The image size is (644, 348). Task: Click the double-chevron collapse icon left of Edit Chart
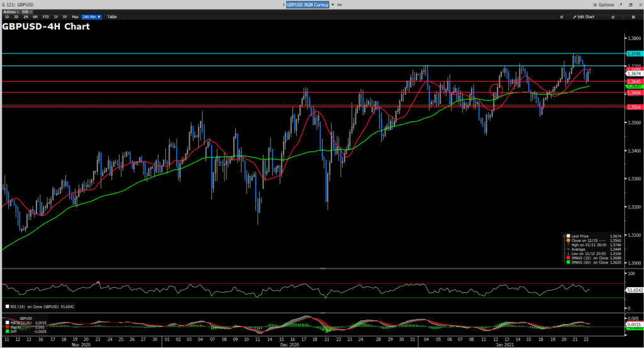pyautogui.click(x=562, y=17)
